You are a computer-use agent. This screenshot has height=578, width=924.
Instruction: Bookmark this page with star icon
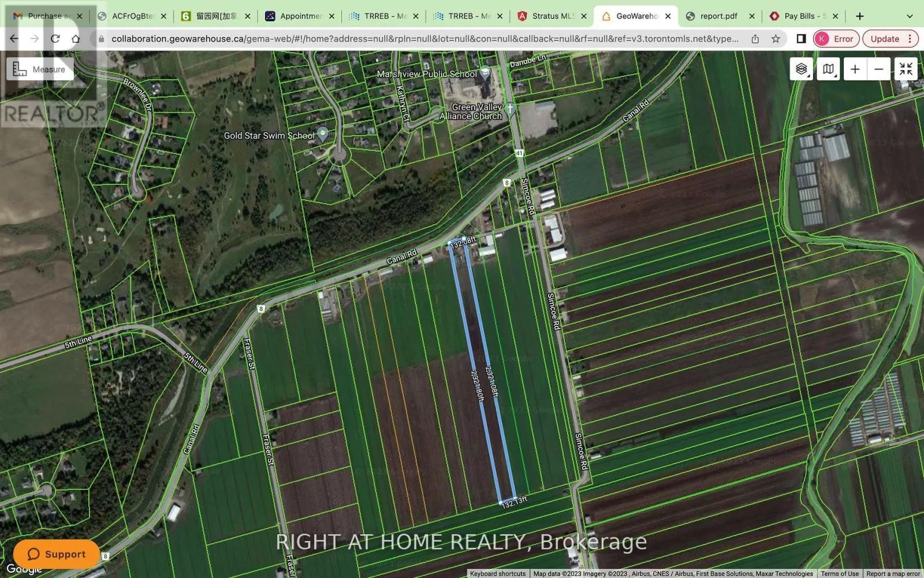point(776,39)
